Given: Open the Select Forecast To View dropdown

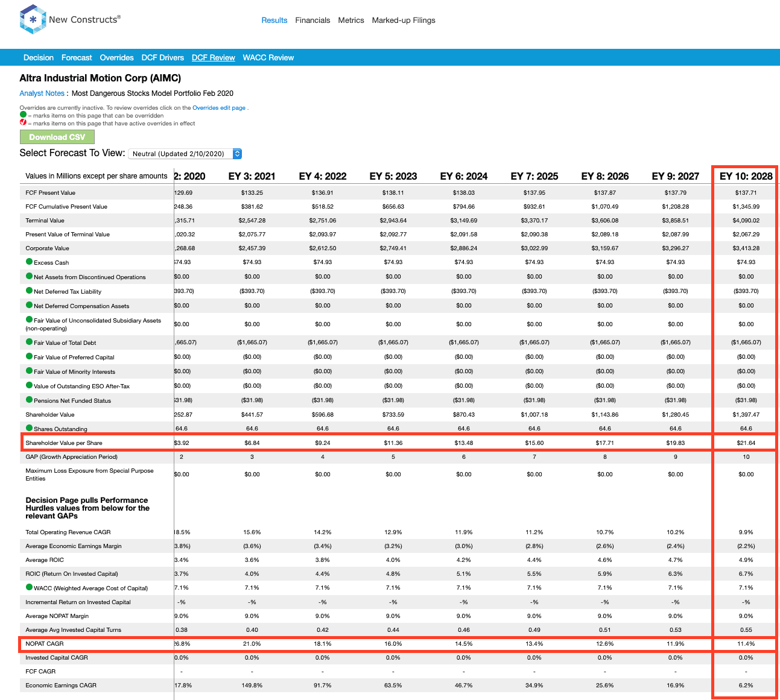Looking at the screenshot, I should tap(185, 154).
